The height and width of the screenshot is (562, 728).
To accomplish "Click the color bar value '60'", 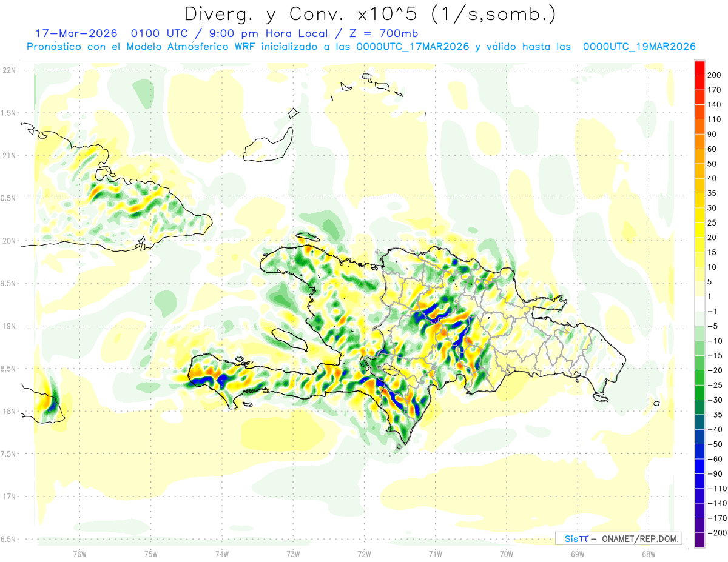I will (713, 149).
